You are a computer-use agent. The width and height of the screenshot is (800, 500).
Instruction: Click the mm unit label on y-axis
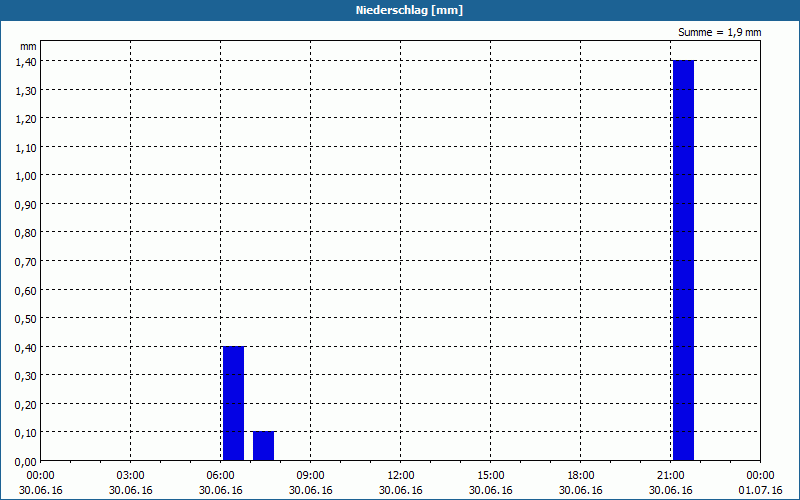click(28, 46)
